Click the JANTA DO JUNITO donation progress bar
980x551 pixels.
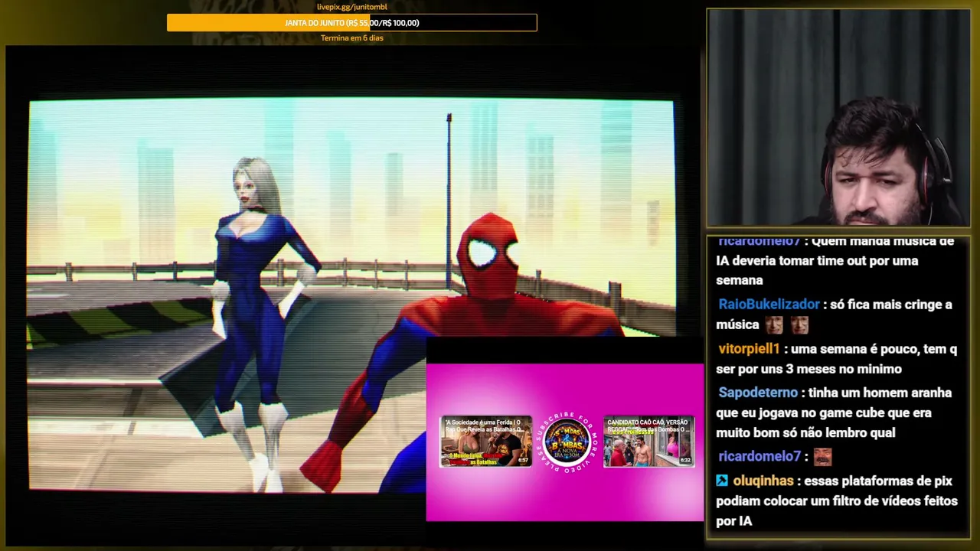coord(352,23)
